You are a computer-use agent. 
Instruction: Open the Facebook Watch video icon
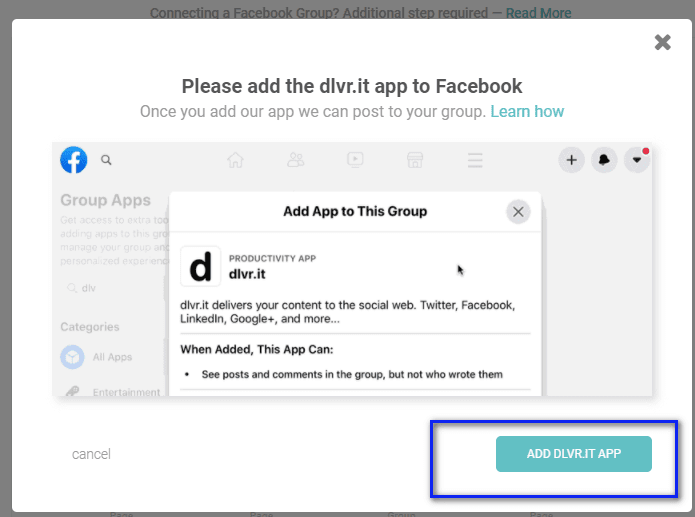click(355, 160)
